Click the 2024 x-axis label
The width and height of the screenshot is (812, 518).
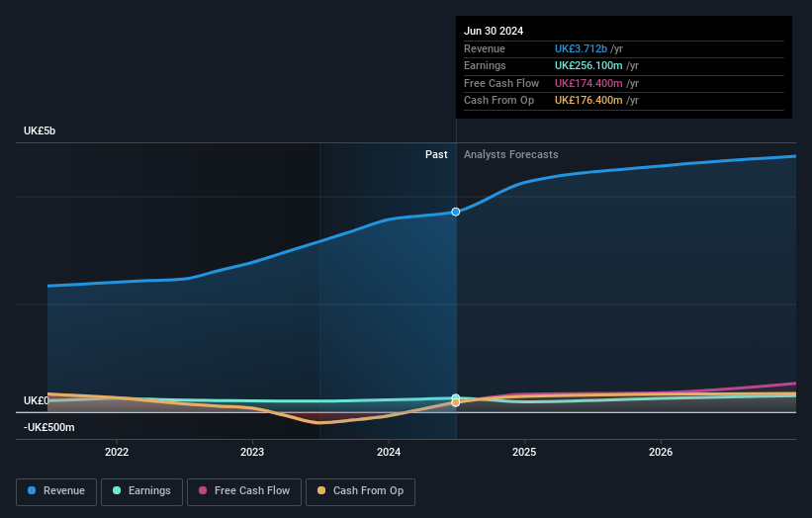pos(389,452)
